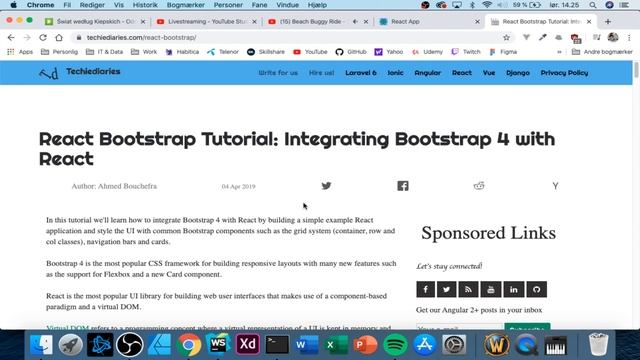Viewport: 640px width, 360px height.
Task: Open IT & Data bookmarks folder
Action: coord(104,52)
